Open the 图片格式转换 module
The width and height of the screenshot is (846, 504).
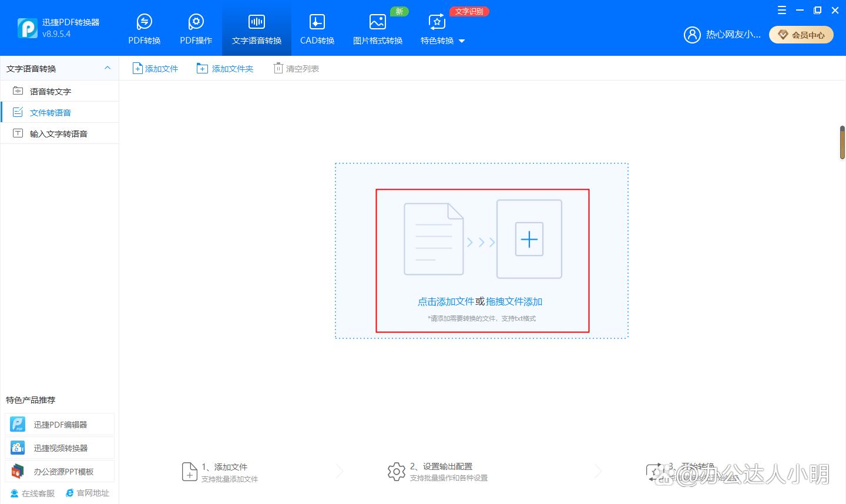[x=377, y=29]
